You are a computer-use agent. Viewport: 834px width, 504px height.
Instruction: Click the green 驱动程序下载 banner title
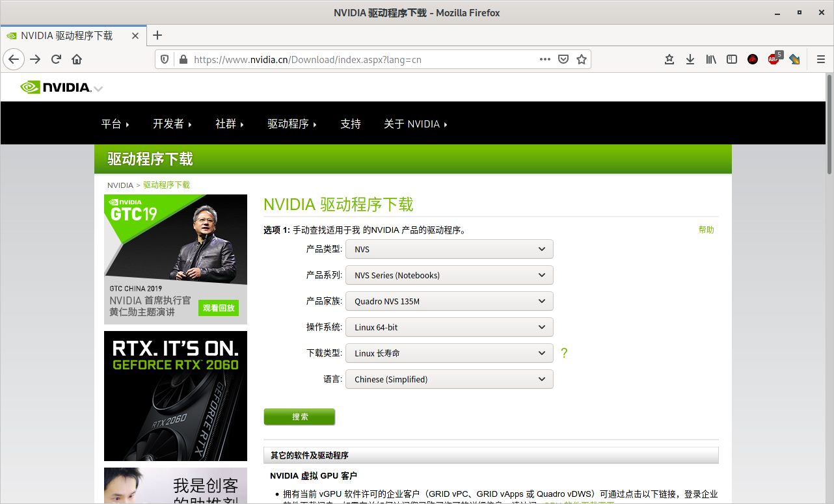(150, 159)
